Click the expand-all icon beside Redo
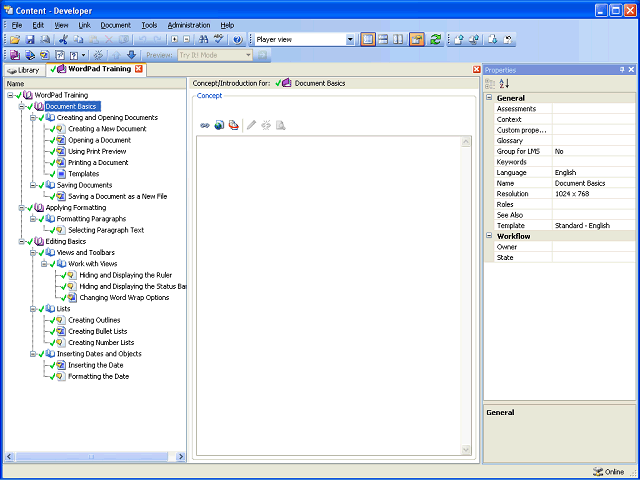Screen dimensions: 640x480 175,40
